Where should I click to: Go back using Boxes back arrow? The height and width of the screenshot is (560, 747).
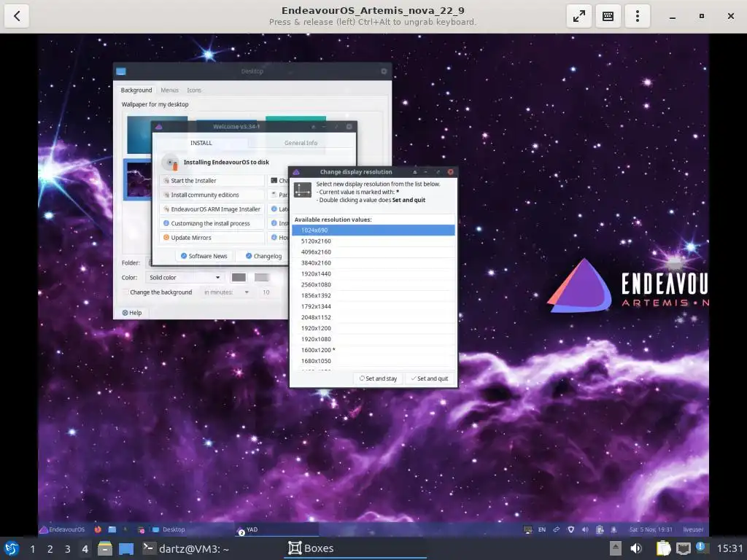[x=17, y=16]
